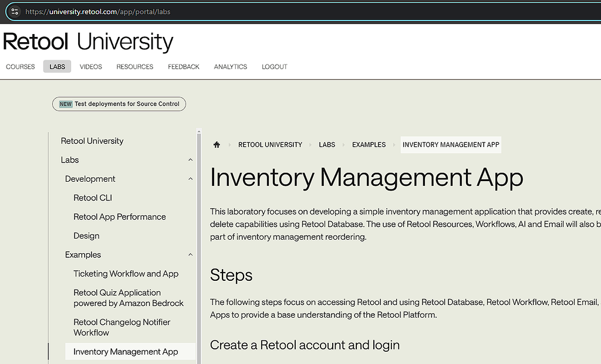Image resolution: width=601 pixels, height=364 pixels.
Task: Open the Retool App Performance lab
Action: (120, 217)
